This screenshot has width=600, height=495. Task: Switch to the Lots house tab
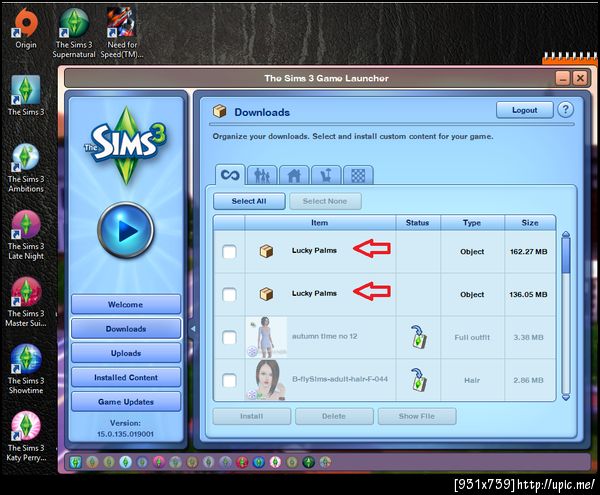(294, 176)
